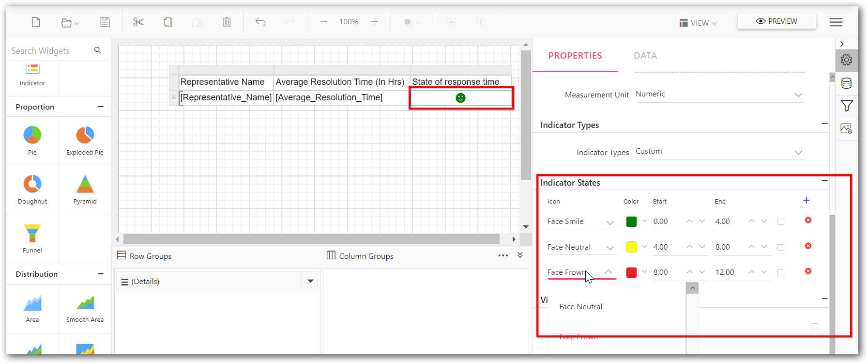Viewport: 868px width, 364px height.
Task: Change the green color of Face Smile state
Action: (x=631, y=222)
